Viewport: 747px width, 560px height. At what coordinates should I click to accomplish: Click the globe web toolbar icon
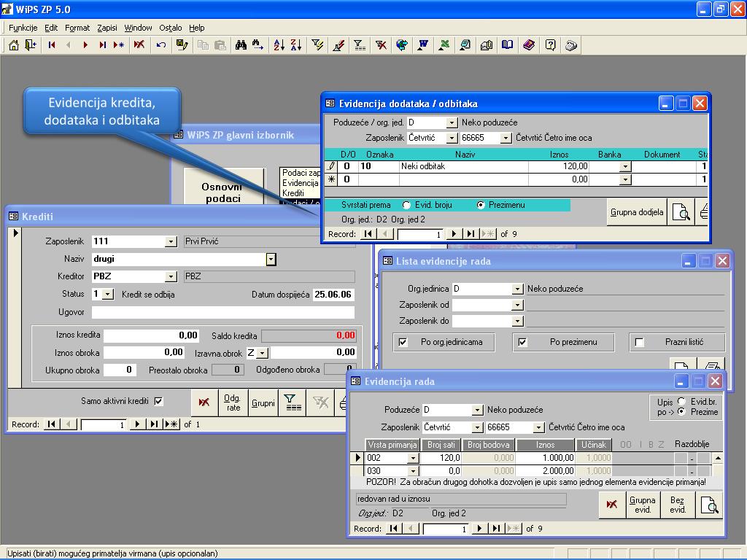pyautogui.click(x=402, y=45)
